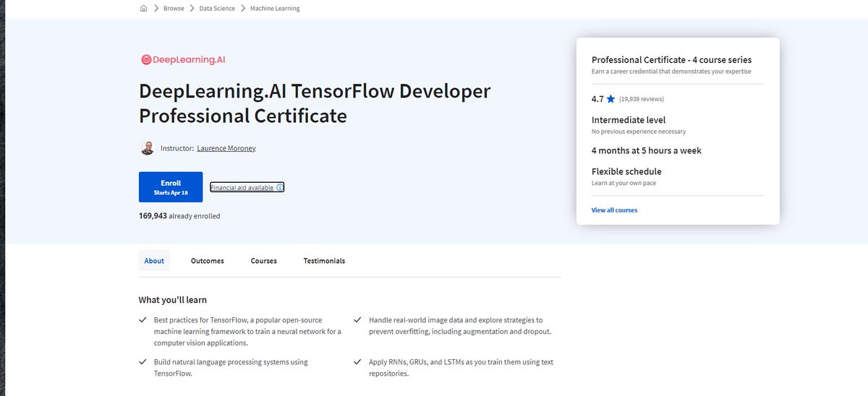Open the Machine Learning breadcrumb link
868x396 pixels.
tap(275, 9)
